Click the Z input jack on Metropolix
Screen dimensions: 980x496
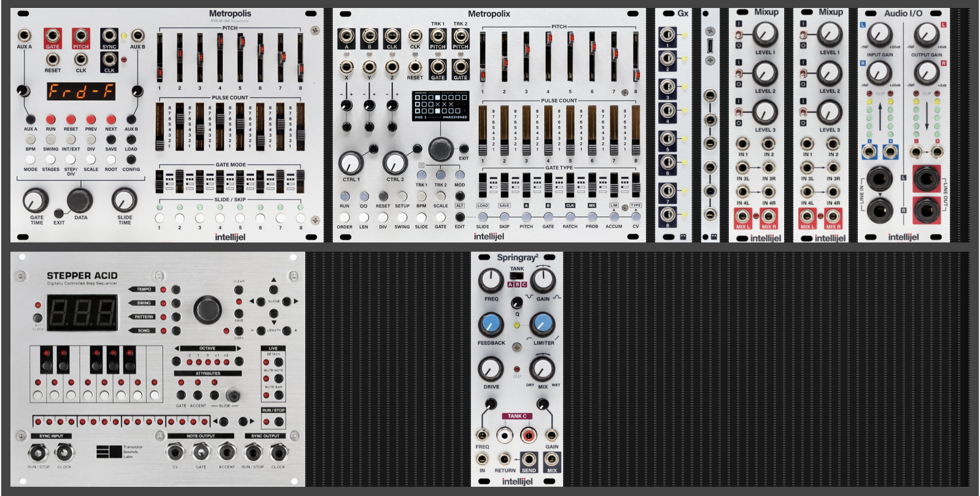392,67
